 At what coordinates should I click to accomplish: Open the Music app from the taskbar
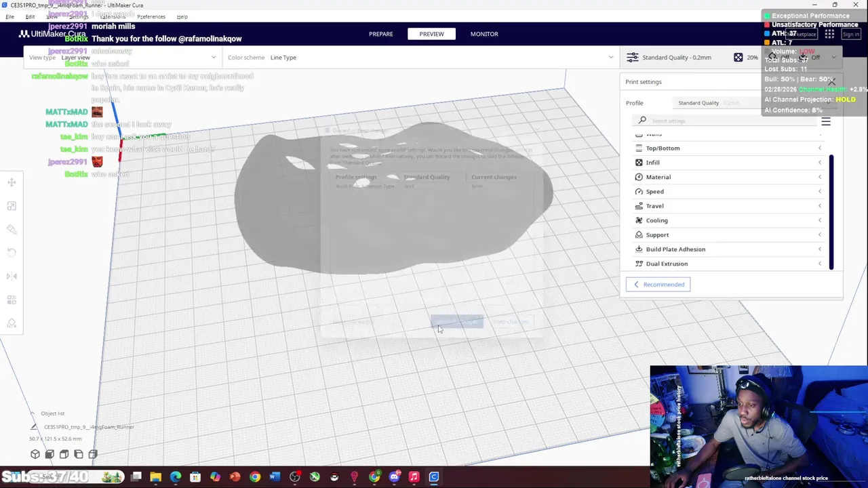(x=414, y=477)
